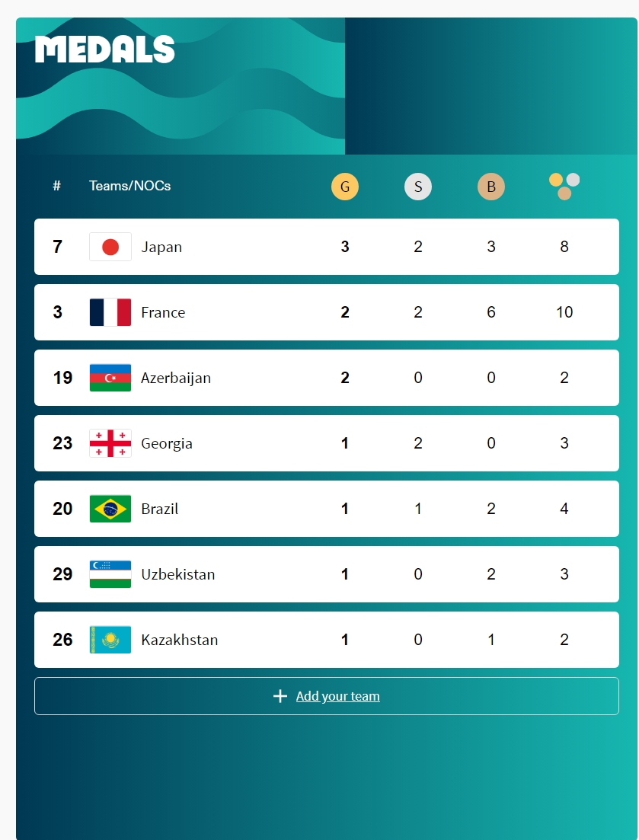Image resolution: width=639 pixels, height=840 pixels.
Task: Select the Japan team name
Action: tap(161, 247)
